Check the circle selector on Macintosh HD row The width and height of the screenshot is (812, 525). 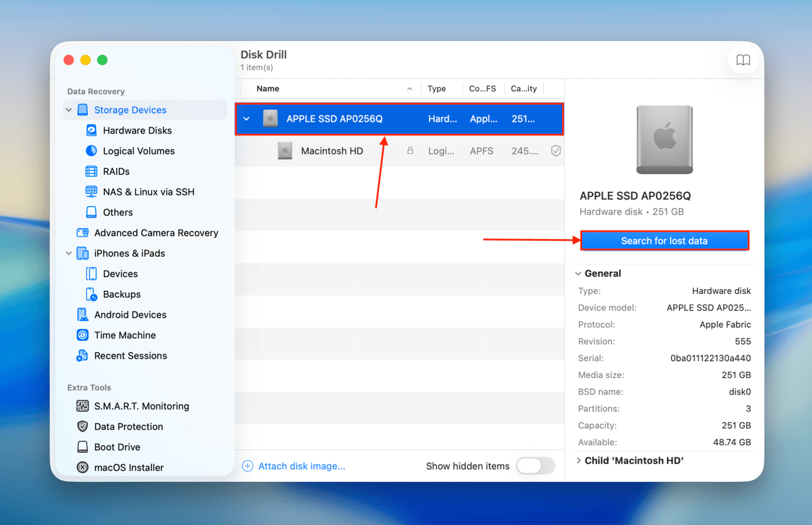coord(556,150)
